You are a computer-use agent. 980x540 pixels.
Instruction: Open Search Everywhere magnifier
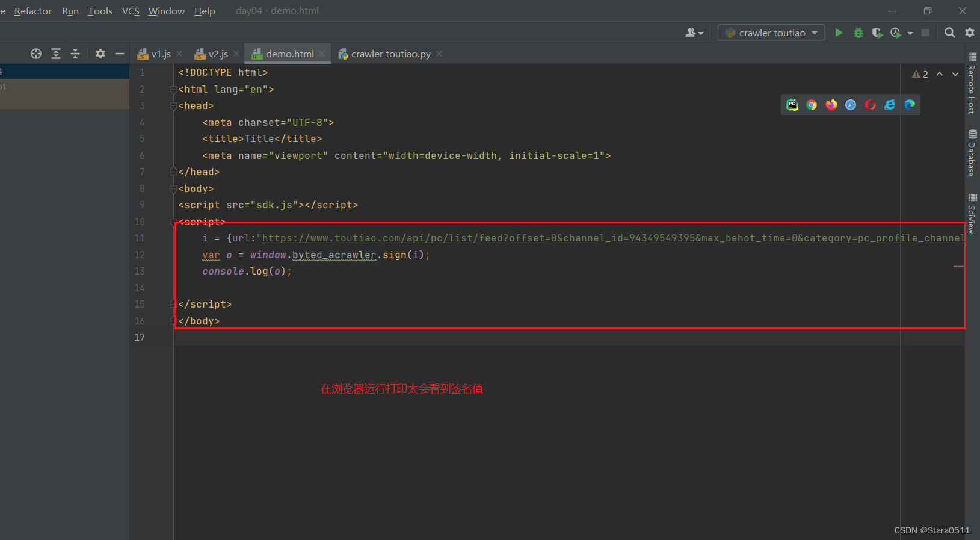click(x=950, y=33)
